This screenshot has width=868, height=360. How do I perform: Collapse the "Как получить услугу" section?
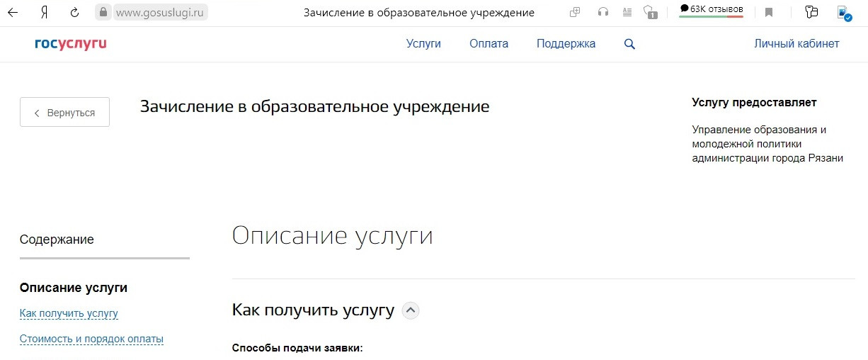[x=411, y=310]
